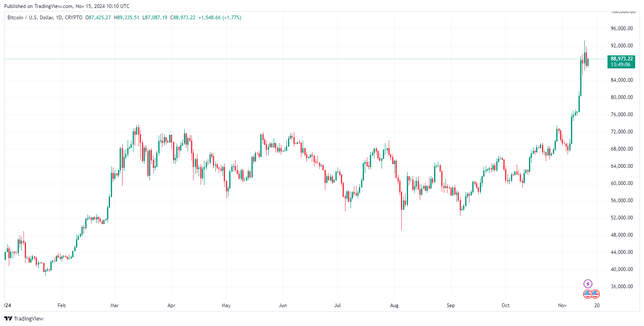Click the 1D interval label in header
This screenshot has height=326, width=644.
tap(58, 18)
